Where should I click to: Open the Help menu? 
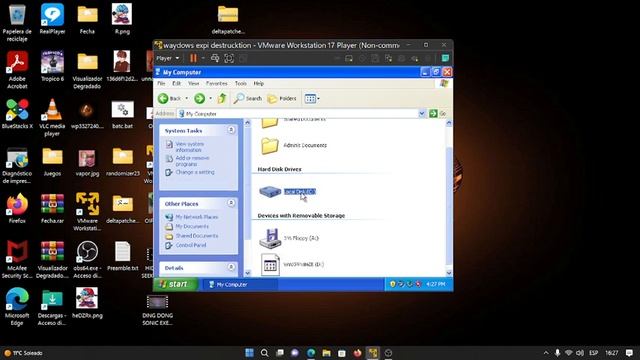pyautogui.click(x=259, y=83)
